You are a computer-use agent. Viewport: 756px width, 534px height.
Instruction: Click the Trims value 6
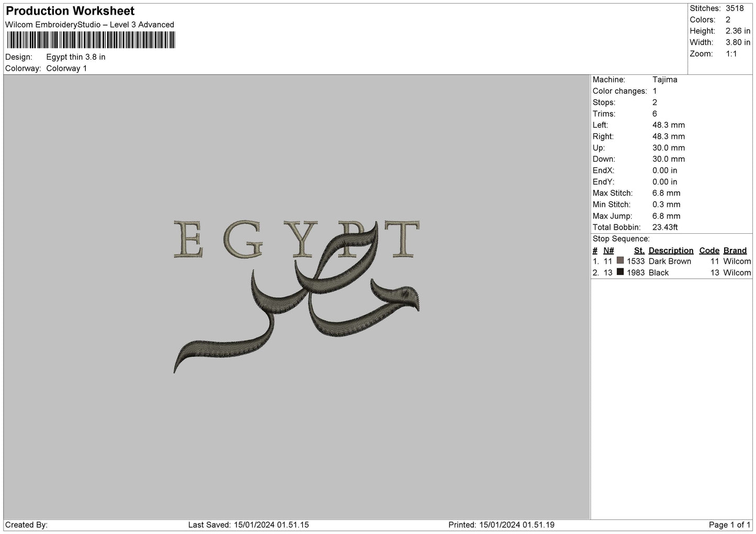655,114
